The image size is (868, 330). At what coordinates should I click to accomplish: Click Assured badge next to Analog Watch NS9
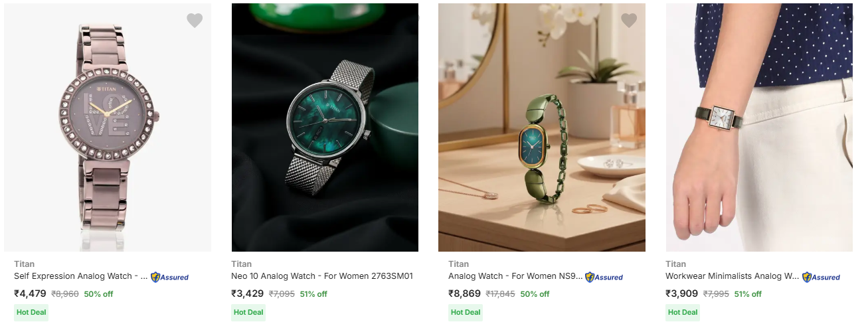coord(604,277)
